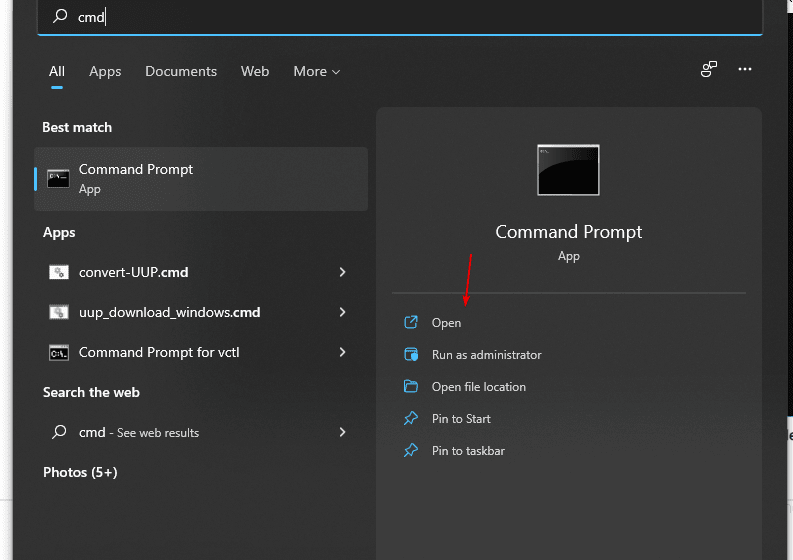The image size is (793, 560).
Task: Click the Run as administrator shield icon
Action: [x=410, y=355]
